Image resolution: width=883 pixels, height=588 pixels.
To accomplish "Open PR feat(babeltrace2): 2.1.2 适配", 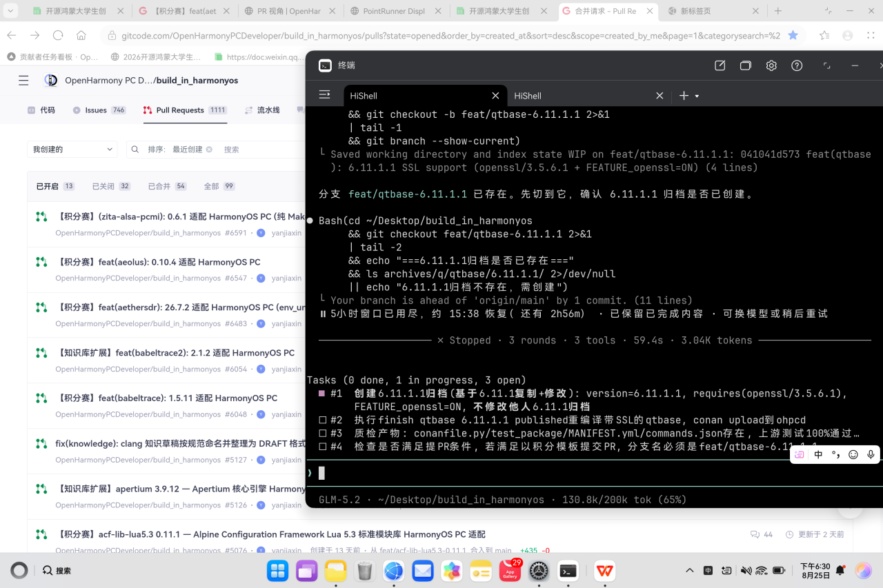I will point(175,353).
